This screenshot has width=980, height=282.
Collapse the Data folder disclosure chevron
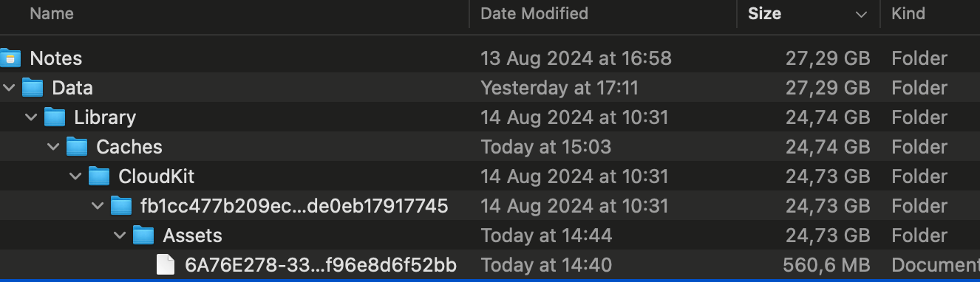9,88
